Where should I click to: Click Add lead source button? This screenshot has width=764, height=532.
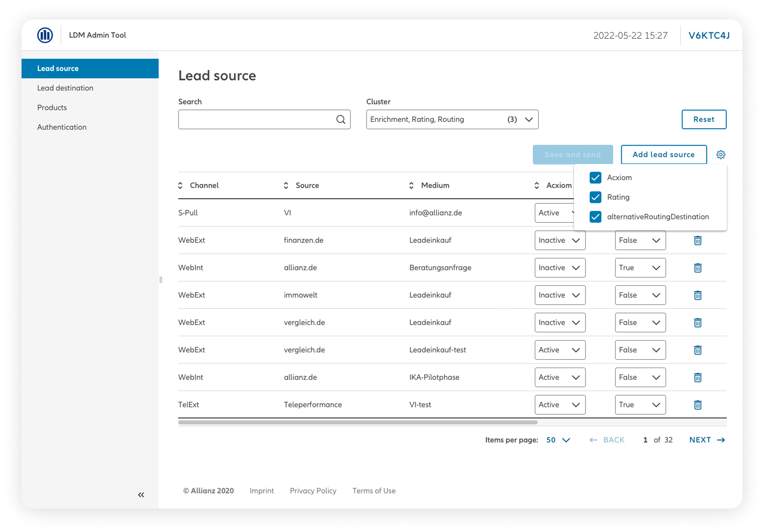click(664, 155)
